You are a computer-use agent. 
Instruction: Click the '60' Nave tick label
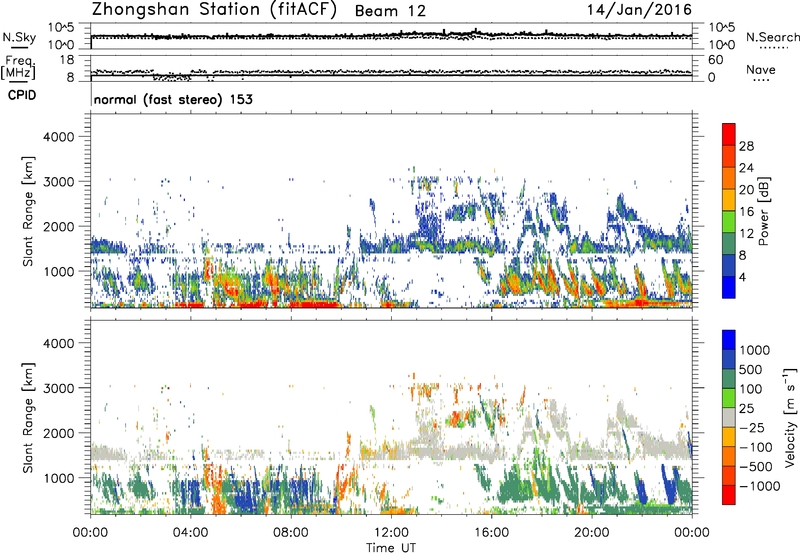(715, 60)
